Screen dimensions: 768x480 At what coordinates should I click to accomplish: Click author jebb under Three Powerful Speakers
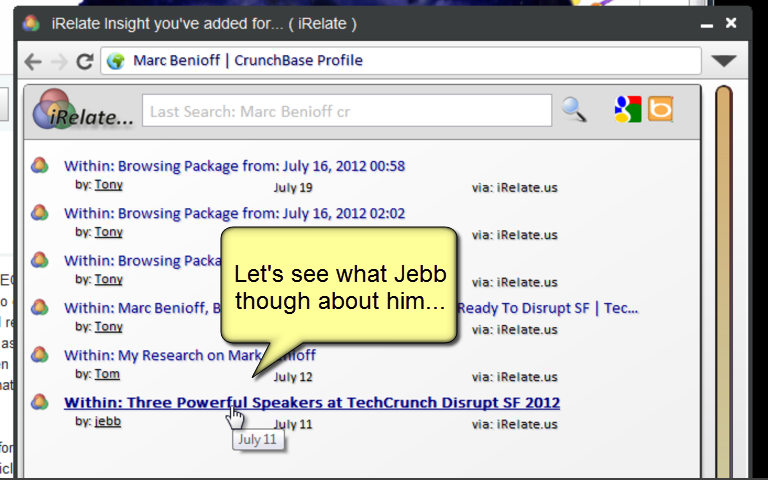108,421
